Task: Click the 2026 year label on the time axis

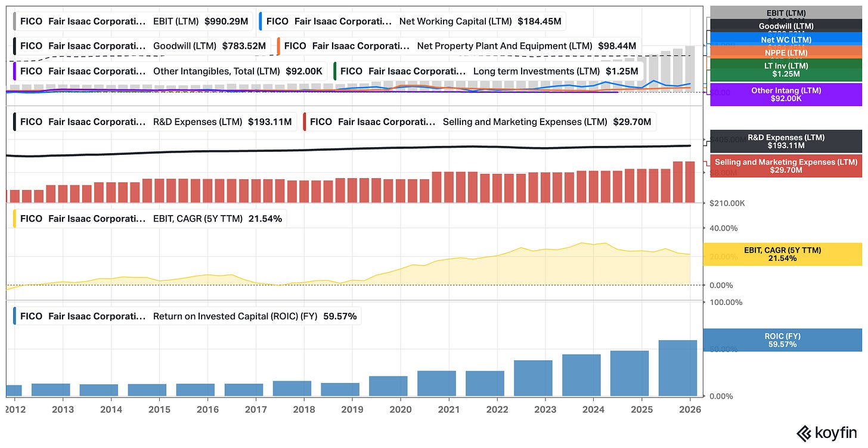Action: [690, 410]
